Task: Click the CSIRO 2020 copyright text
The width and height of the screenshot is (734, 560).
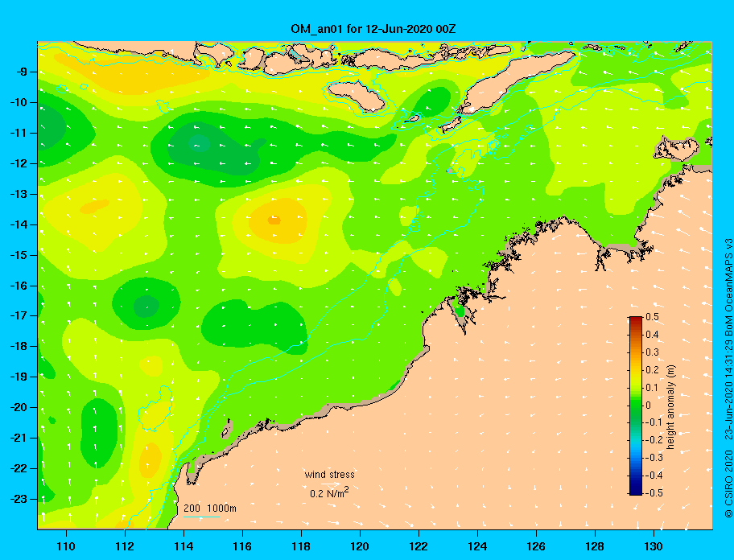Action: coord(728,484)
